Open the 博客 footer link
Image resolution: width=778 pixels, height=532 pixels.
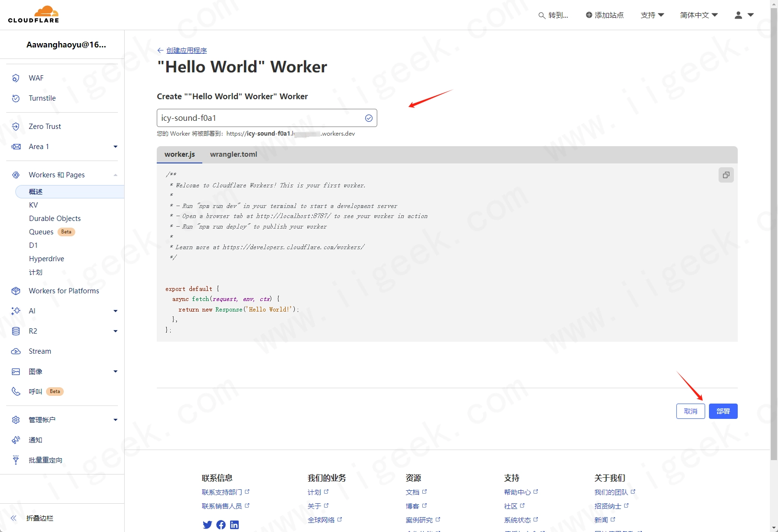click(416, 506)
